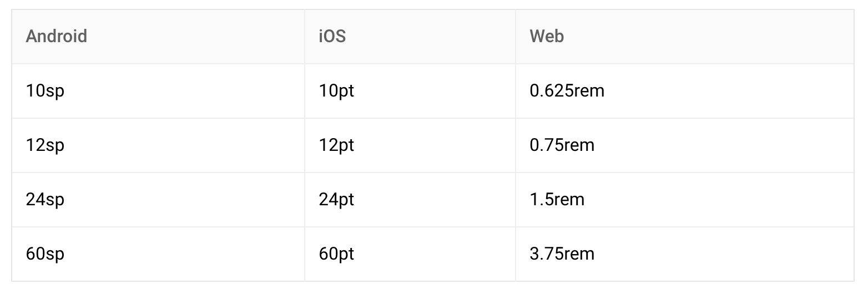Screen dimensions: 868x304
Task: Select the 0.625rem value
Action: [567, 91]
